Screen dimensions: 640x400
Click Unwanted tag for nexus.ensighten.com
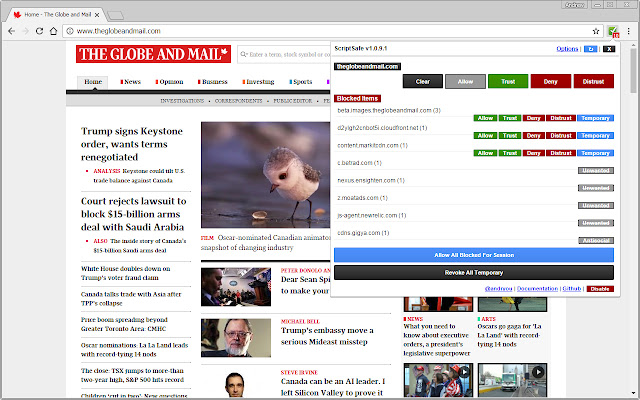click(596, 188)
